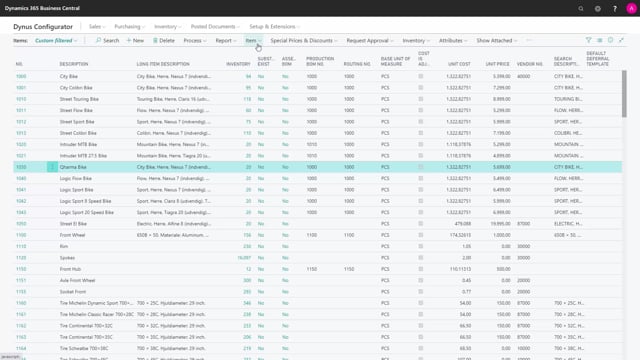Viewport: 640px width, 360px height.
Task: Open item number 1050 Street El Bike
Action: tap(21, 224)
